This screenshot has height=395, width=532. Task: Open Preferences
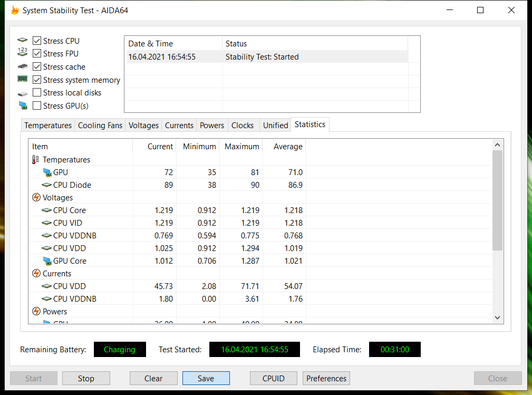[326, 378]
